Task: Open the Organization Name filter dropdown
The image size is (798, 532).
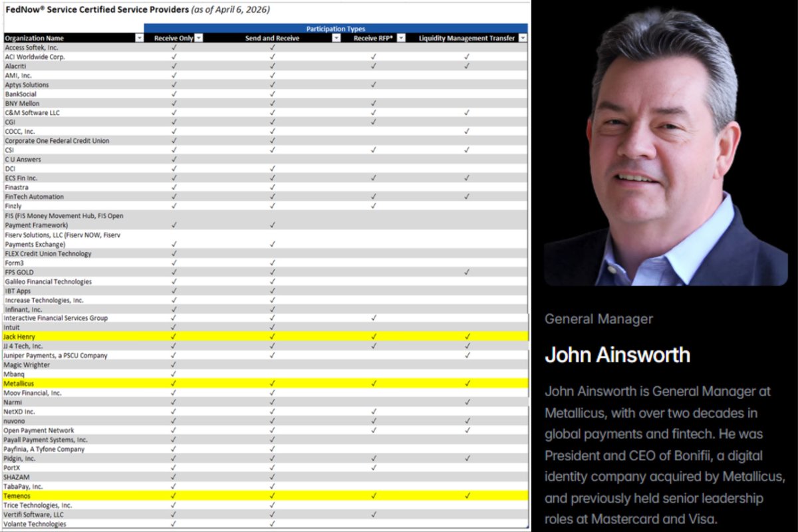Action: (x=139, y=38)
